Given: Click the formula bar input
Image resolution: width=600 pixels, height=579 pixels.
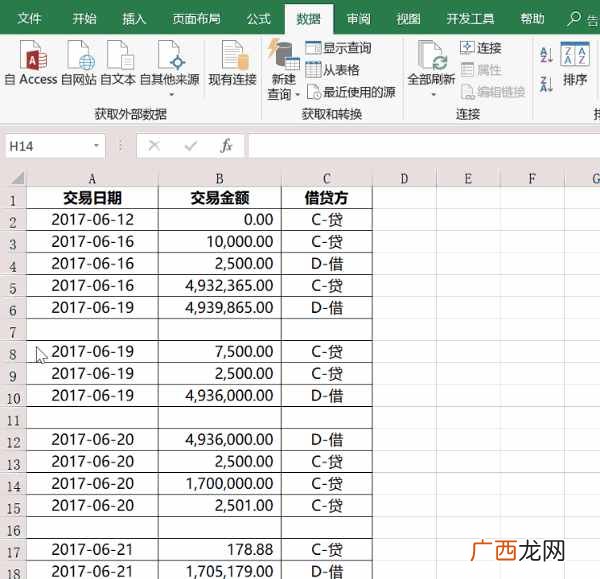Looking at the screenshot, I should tap(424, 146).
